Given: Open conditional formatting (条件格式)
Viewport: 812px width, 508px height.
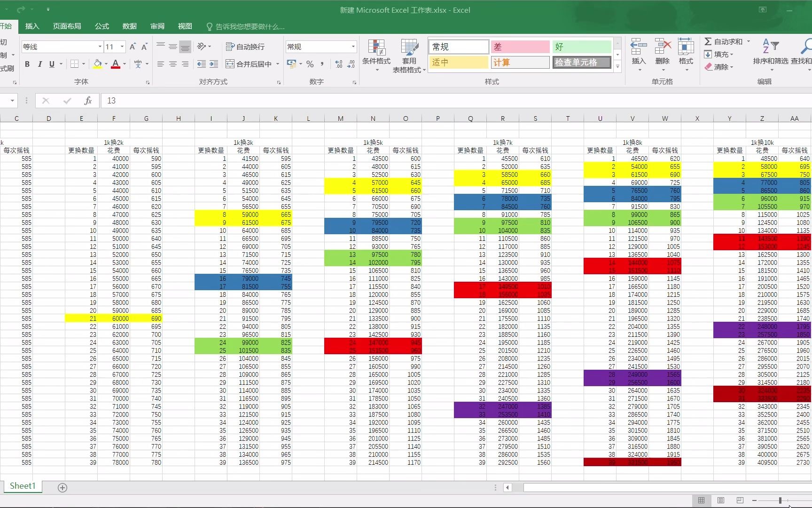Looking at the screenshot, I should click(x=376, y=56).
